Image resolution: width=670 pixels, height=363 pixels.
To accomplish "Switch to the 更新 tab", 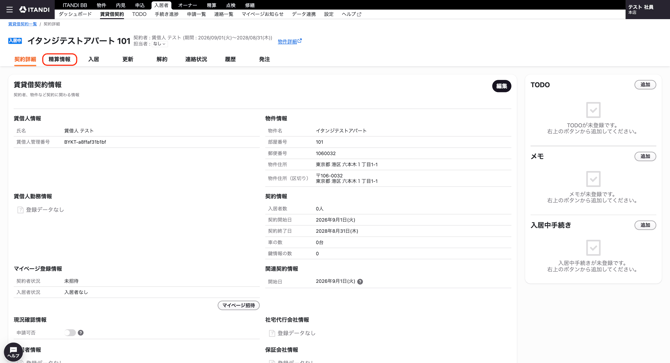I will tap(128, 59).
